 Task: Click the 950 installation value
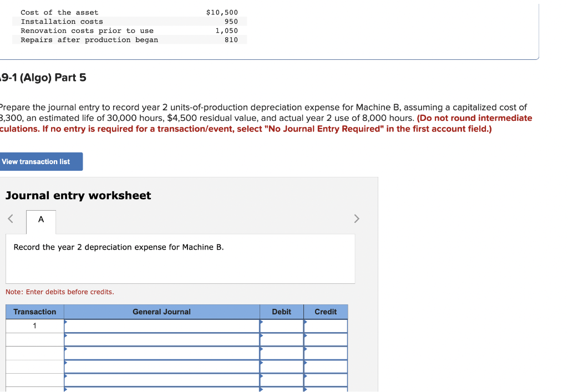tap(231, 22)
